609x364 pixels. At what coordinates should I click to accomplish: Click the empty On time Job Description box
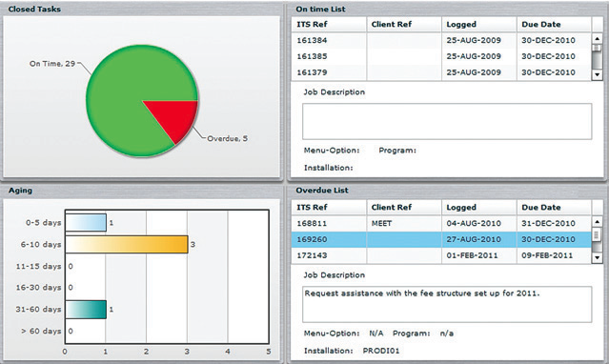[x=447, y=121]
